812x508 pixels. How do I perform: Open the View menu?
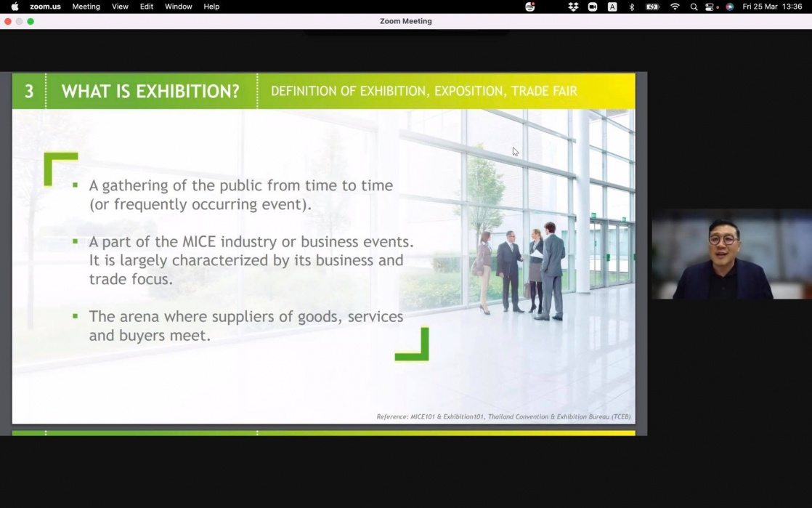click(120, 7)
